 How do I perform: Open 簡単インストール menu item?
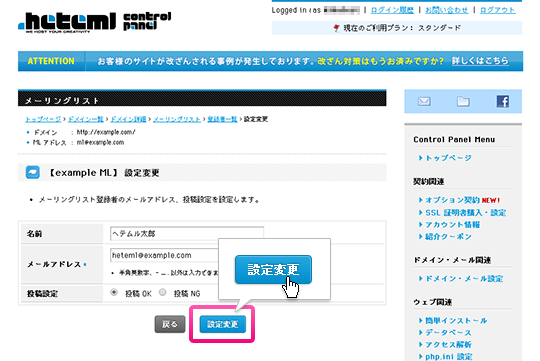coord(456,320)
